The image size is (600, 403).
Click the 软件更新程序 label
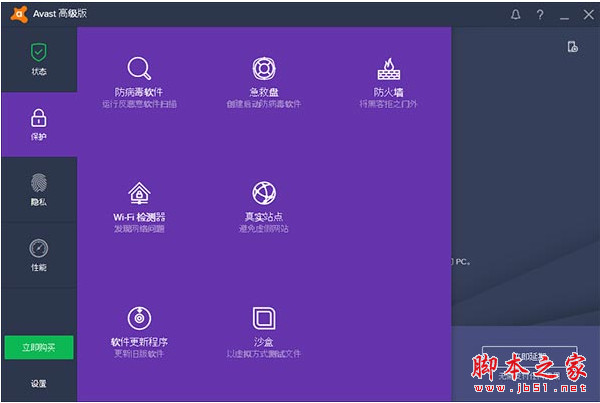click(139, 342)
